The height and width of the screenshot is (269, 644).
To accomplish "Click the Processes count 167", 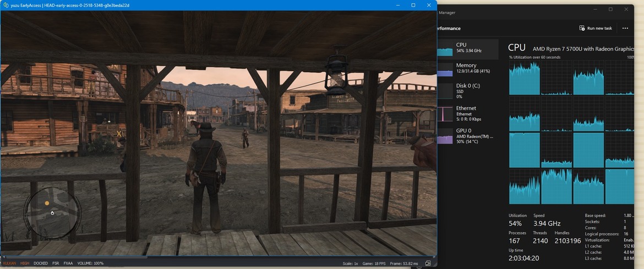I will 514,241.
